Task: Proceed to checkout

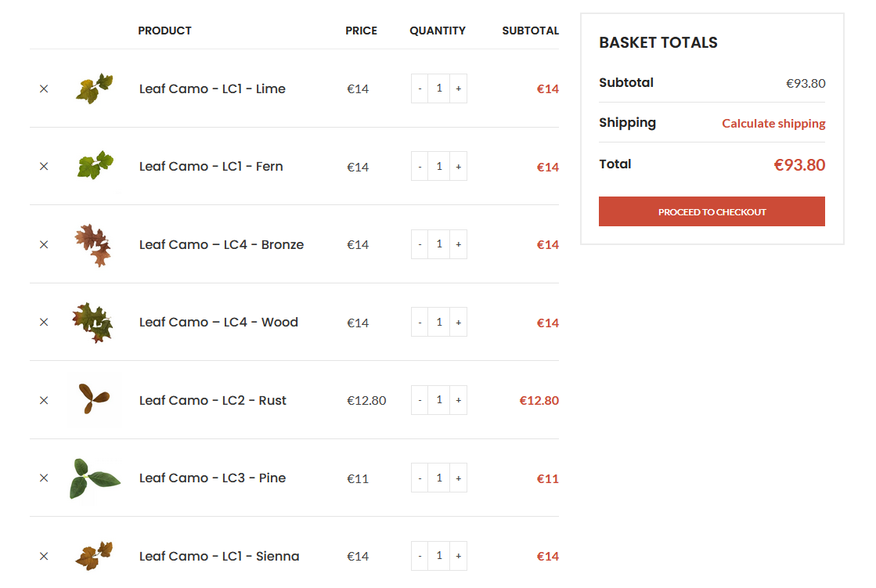Action: pos(712,211)
